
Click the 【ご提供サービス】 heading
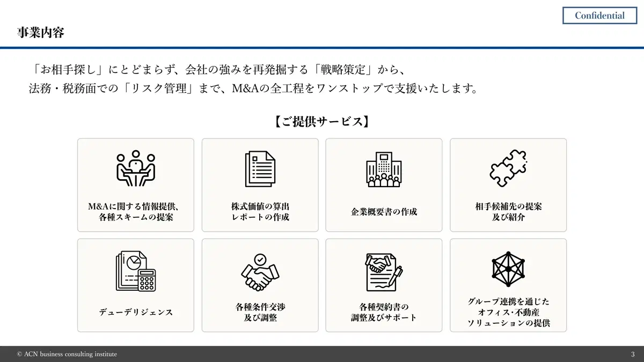[321, 122]
